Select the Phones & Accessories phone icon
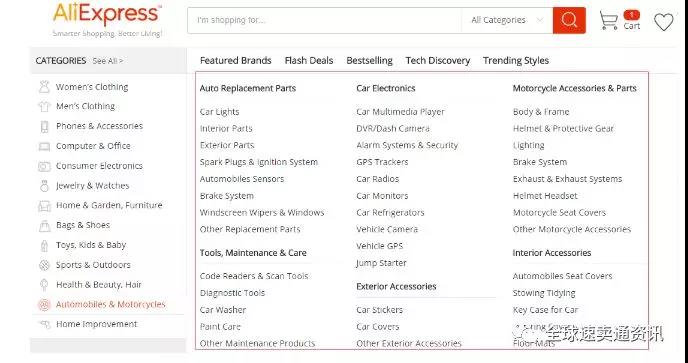 tap(44, 126)
